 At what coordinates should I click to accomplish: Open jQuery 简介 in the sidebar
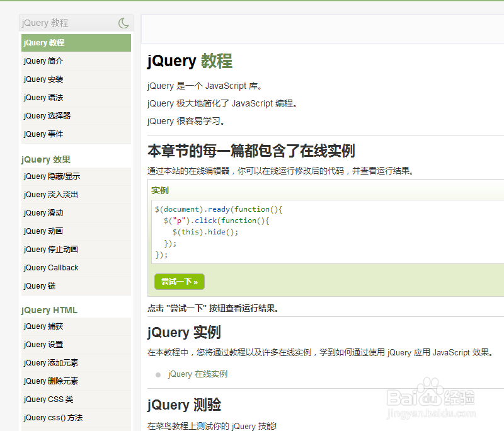pos(76,61)
